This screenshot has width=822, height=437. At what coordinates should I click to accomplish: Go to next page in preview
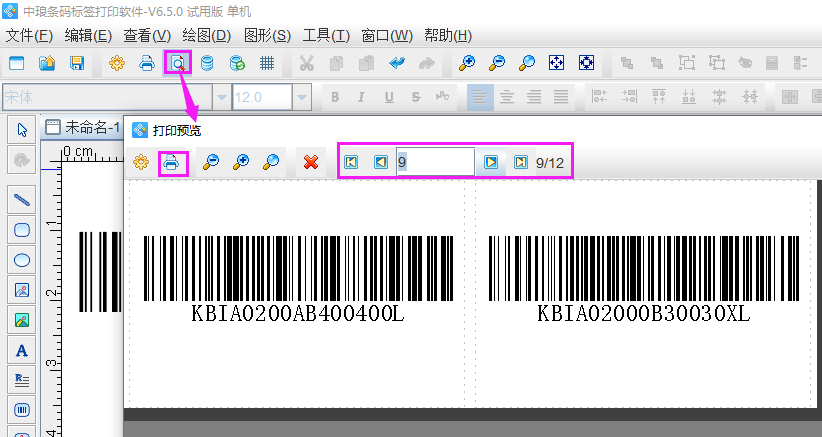[491, 162]
